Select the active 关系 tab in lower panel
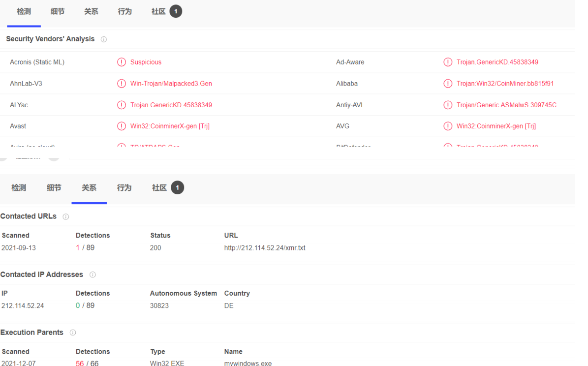 tap(89, 188)
